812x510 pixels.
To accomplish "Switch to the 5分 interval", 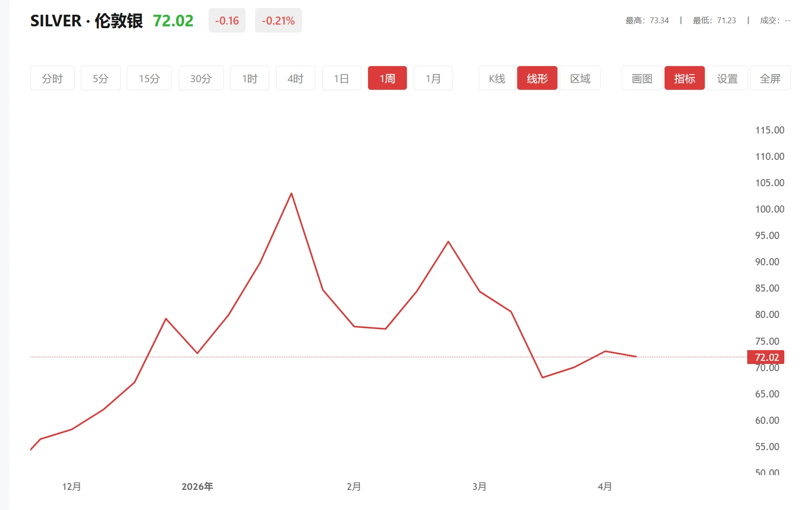I will (x=100, y=78).
